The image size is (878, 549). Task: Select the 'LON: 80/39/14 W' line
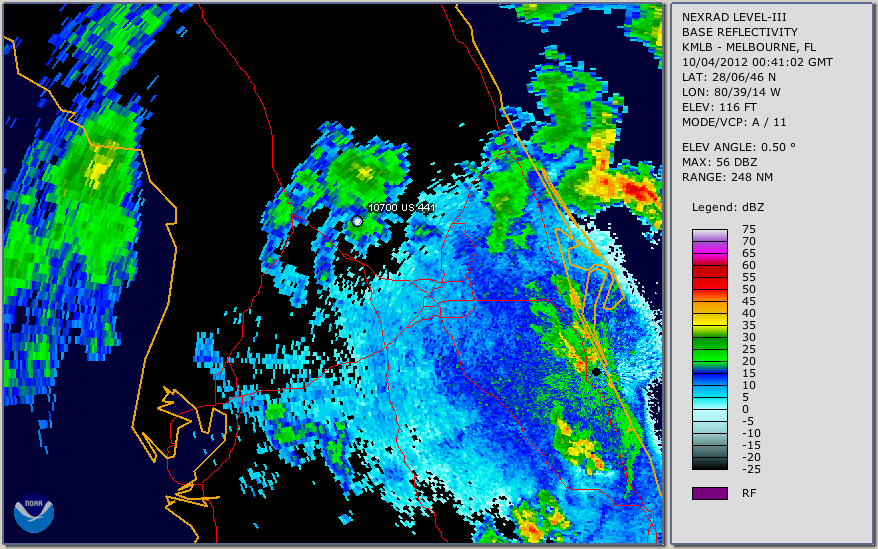(731, 92)
